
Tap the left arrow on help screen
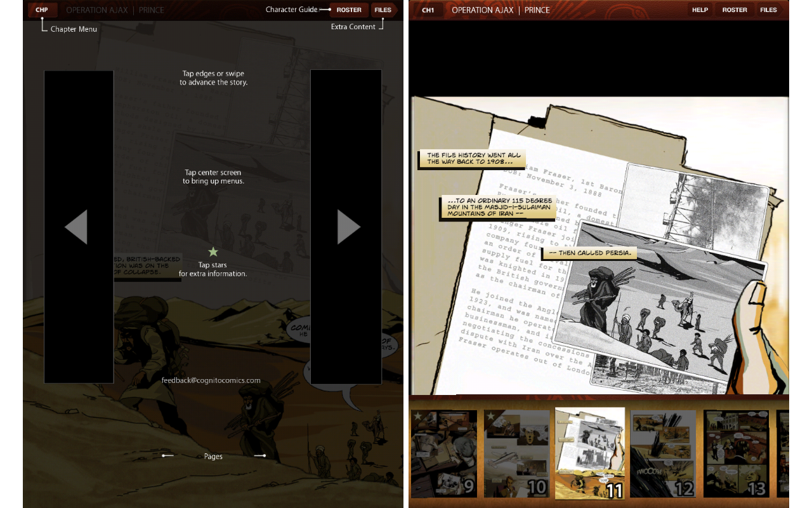76,227
